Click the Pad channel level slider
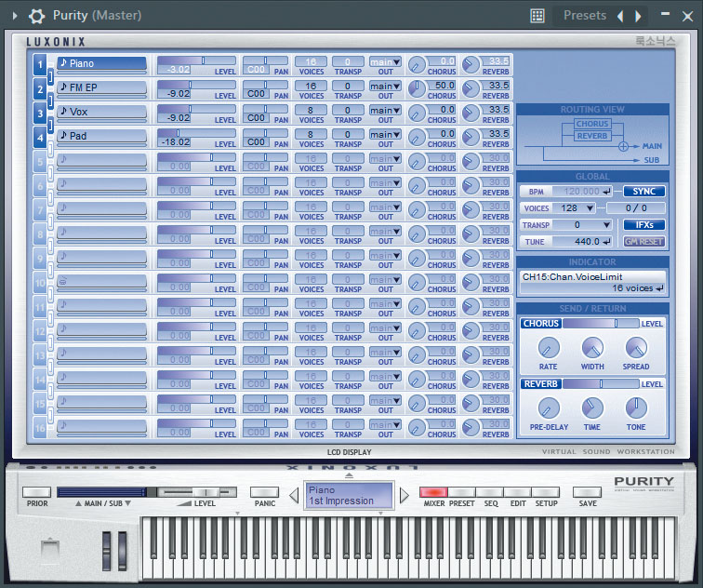The image size is (703, 588). coord(196,133)
